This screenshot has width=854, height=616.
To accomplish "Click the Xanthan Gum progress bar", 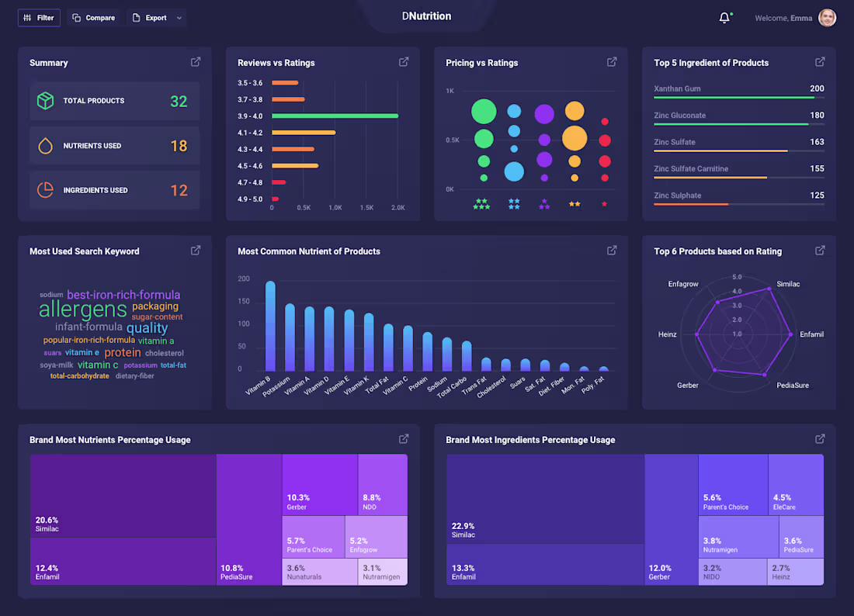I will [x=738, y=98].
